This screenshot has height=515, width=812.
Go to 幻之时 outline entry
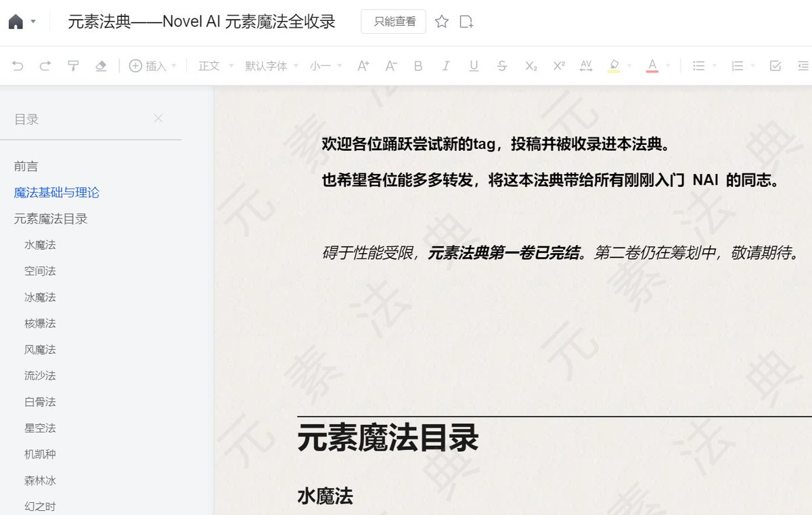(x=40, y=506)
